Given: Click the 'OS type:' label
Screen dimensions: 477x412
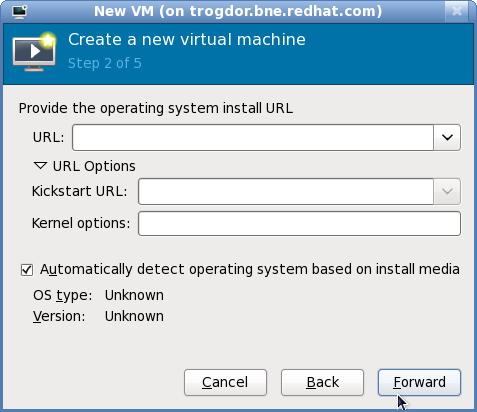Looking at the screenshot, I should click(x=62, y=295).
